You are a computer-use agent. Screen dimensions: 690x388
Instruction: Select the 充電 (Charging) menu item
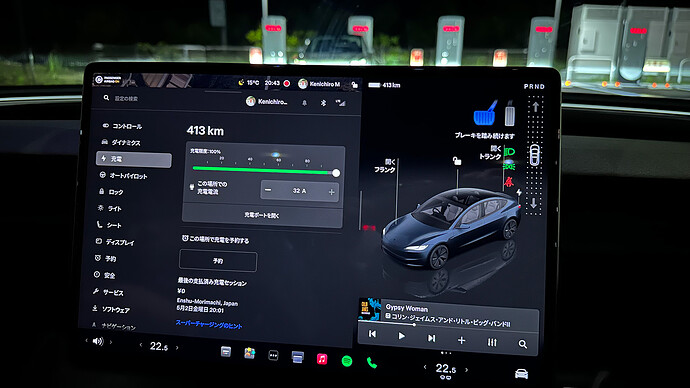tap(134, 159)
